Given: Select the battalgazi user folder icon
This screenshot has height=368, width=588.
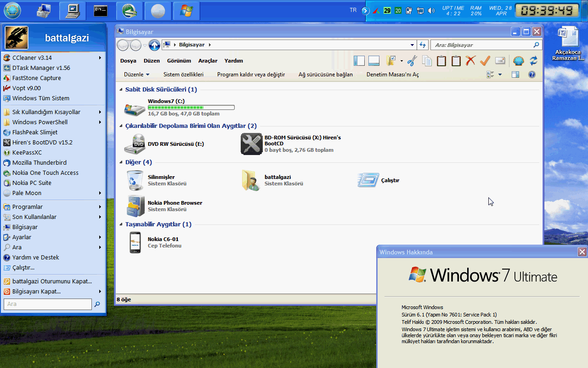Looking at the screenshot, I should [x=251, y=180].
